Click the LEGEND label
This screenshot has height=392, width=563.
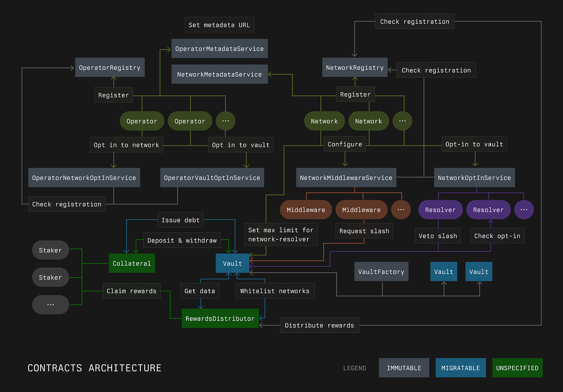(x=355, y=368)
